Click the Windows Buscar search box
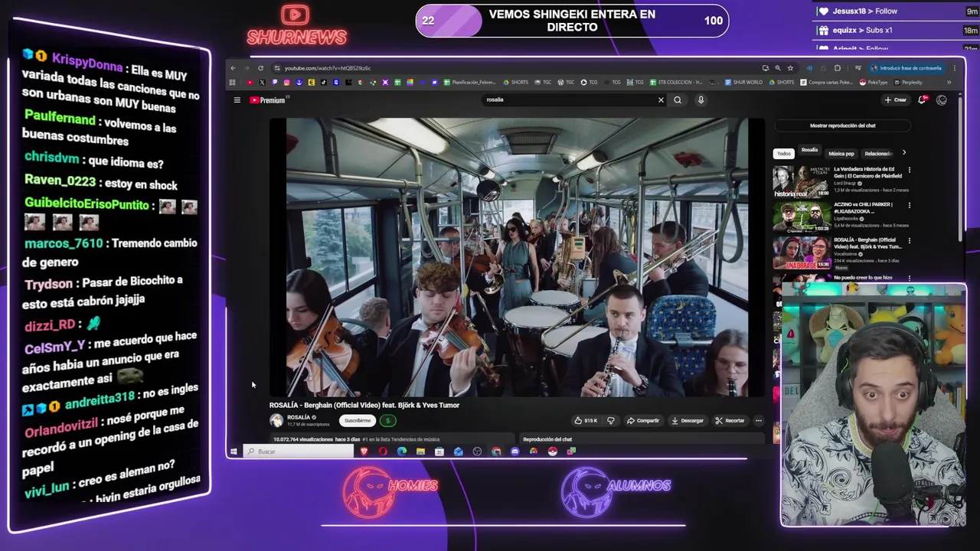This screenshot has width=980, height=551. [x=299, y=452]
